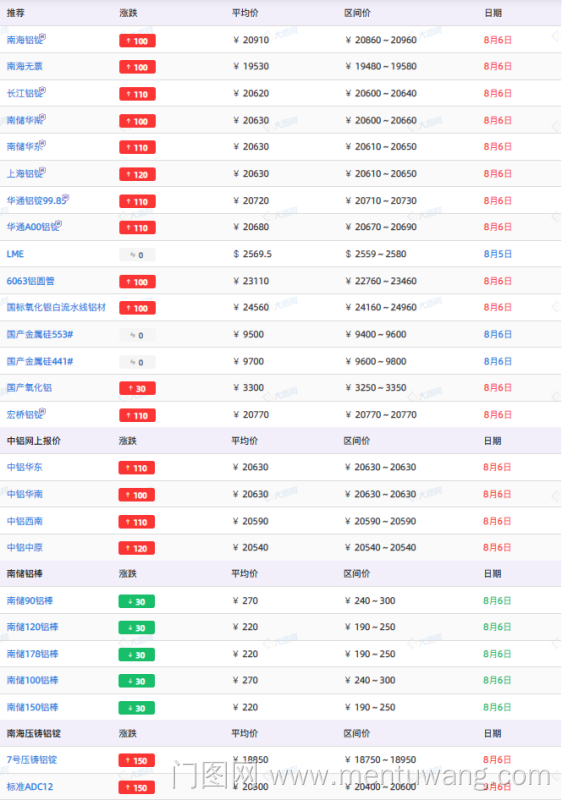This screenshot has height=800, width=562.
Task: Click the range ¥ 9600 ~ 9800
Action: pos(376,362)
